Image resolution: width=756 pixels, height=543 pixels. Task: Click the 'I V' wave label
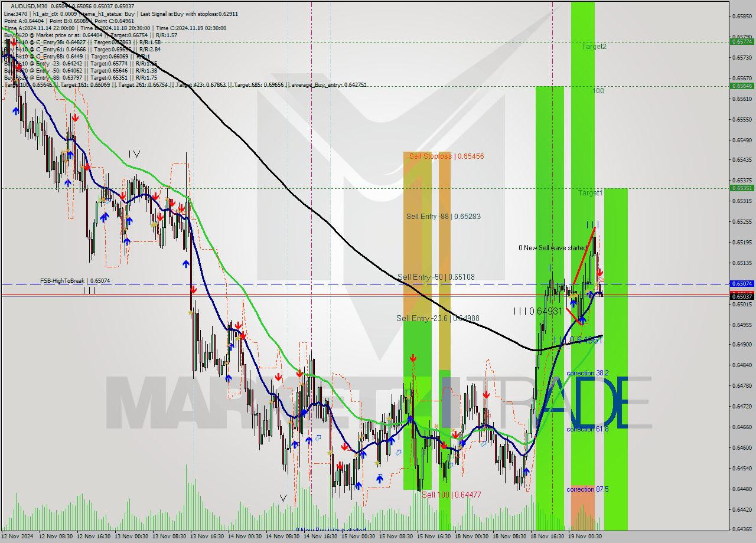(135, 154)
